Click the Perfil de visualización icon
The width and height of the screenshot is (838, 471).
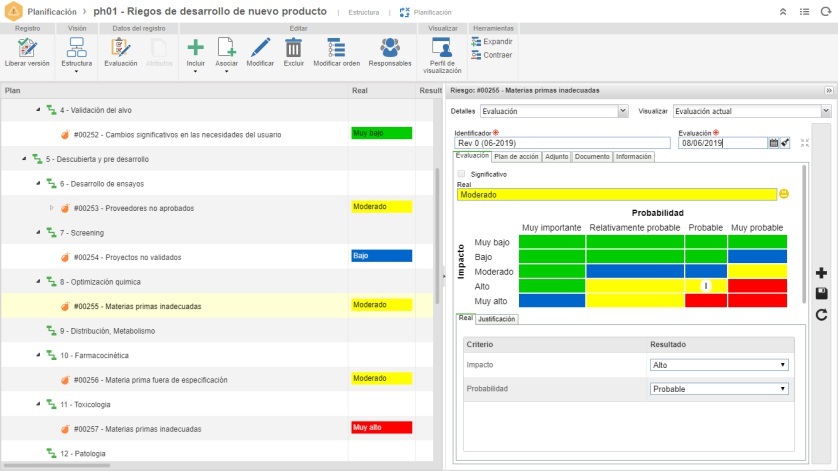pos(442,48)
